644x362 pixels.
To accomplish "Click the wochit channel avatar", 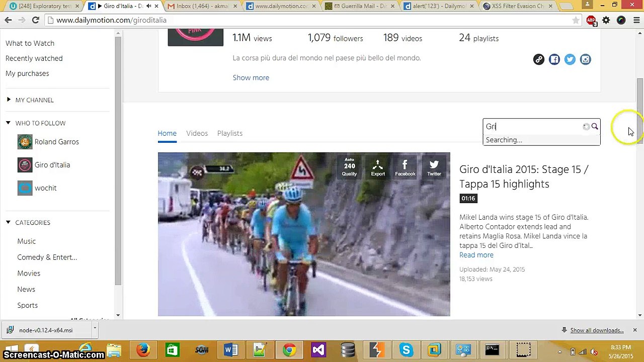I will click(x=25, y=188).
